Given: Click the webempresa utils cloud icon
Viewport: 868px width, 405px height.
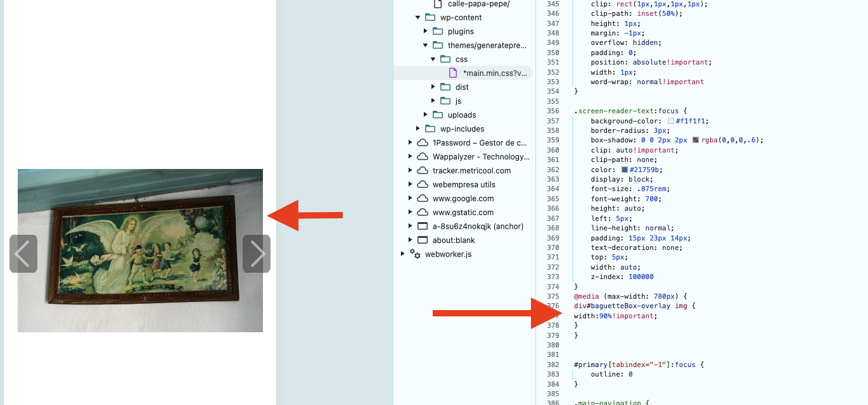Looking at the screenshot, I should pyautogui.click(x=423, y=185).
